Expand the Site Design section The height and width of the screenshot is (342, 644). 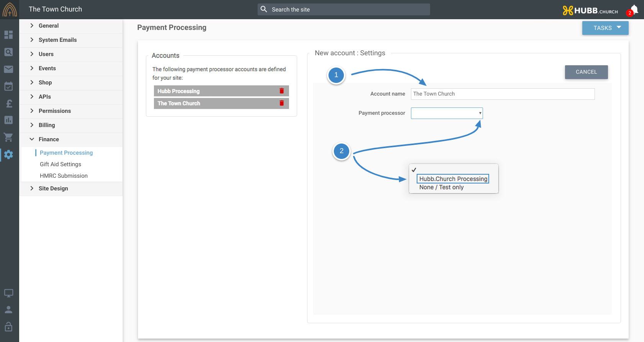click(71, 188)
